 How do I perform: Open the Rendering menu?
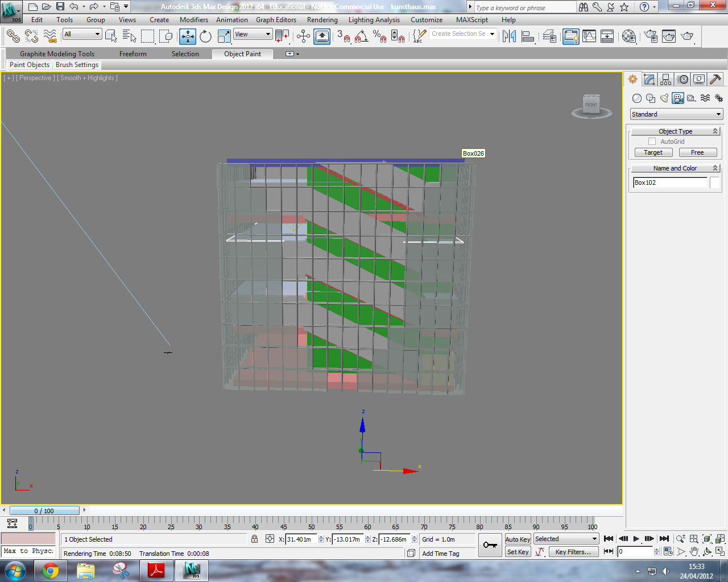click(322, 20)
